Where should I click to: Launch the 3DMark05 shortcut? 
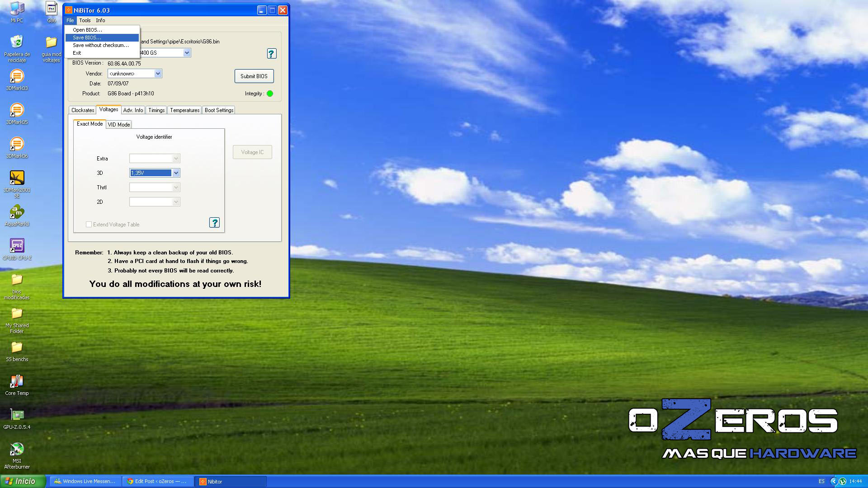(17, 114)
